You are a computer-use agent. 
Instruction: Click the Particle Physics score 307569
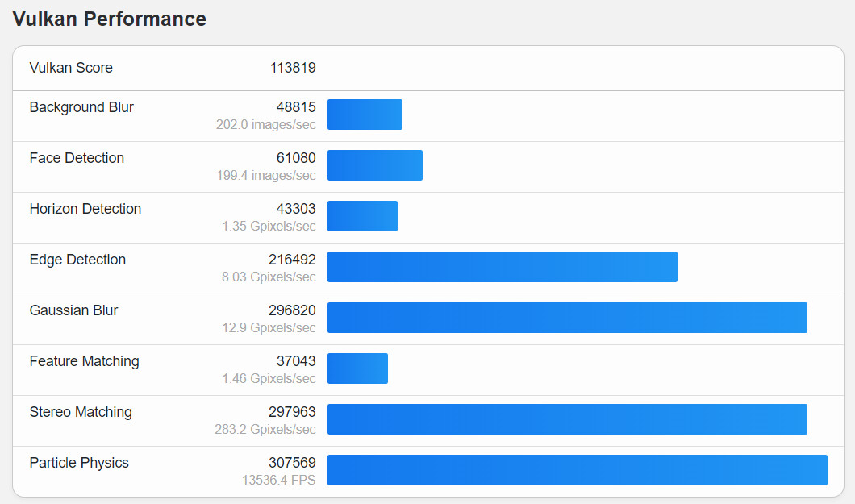292,463
